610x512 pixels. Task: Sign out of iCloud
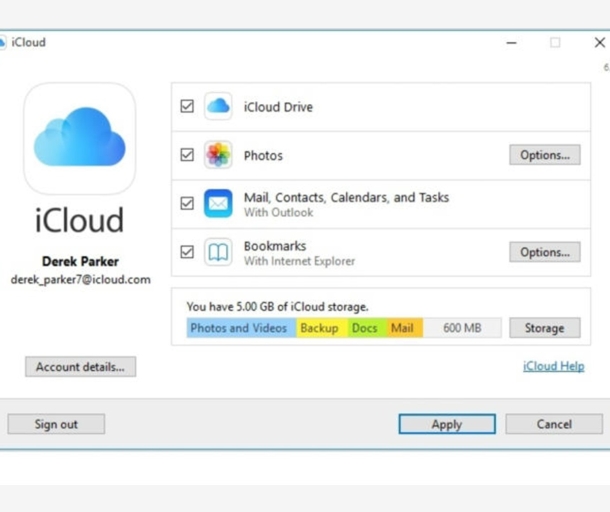(x=56, y=424)
